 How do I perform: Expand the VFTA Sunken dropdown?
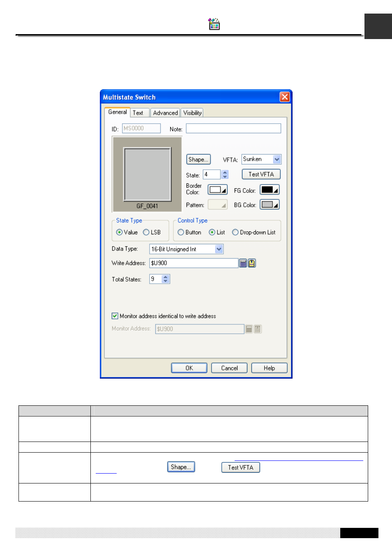[x=277, y=160]
